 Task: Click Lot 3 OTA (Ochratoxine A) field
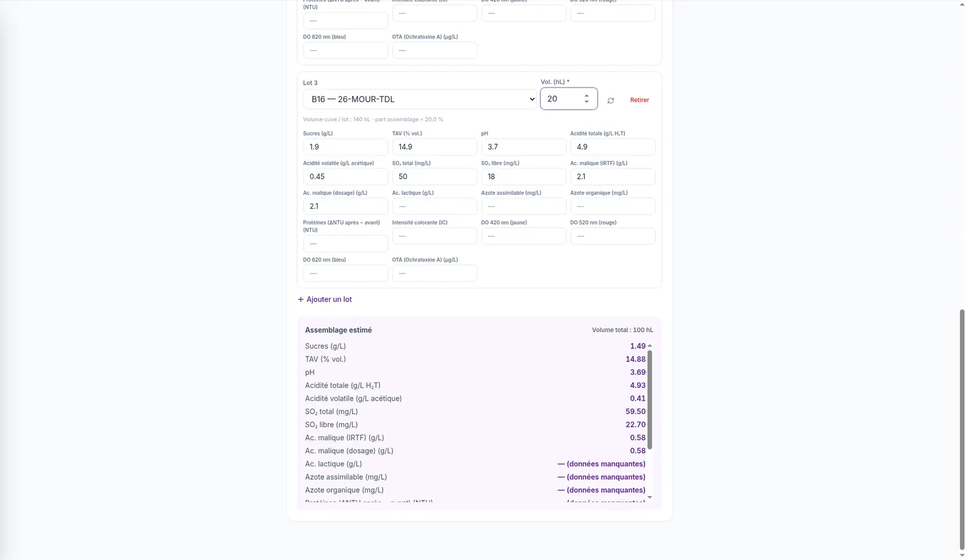tap(435, 273)
